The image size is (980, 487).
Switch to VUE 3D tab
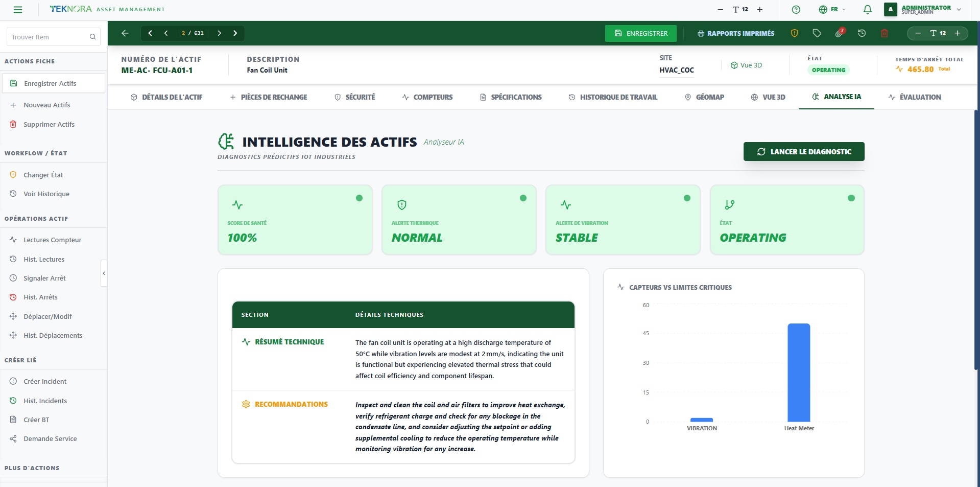click(x=768, y=97)
